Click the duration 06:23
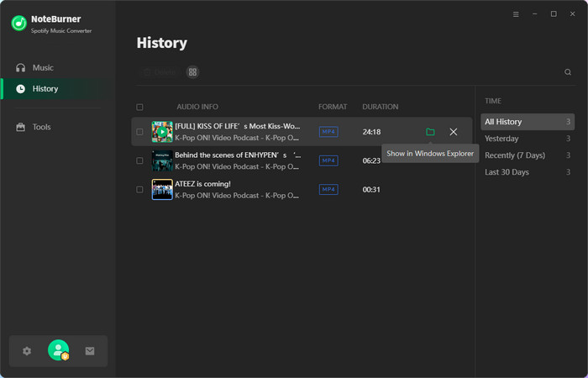Screen dimensions: 588x378 click(x=371, y=161)
